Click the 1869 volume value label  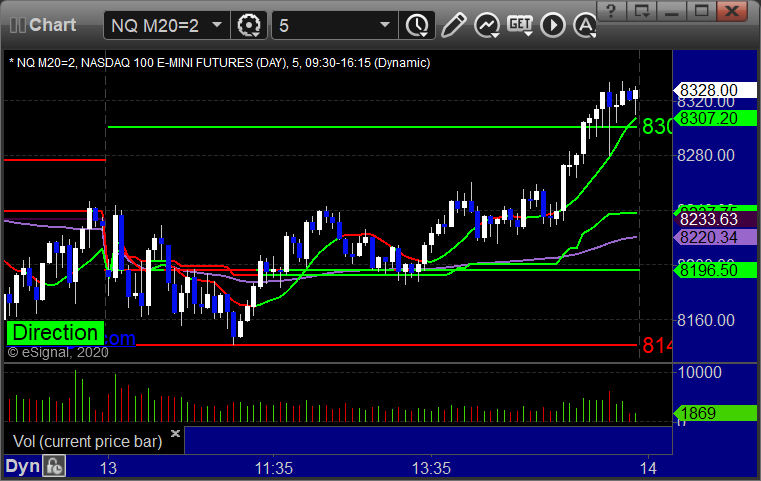714,413
